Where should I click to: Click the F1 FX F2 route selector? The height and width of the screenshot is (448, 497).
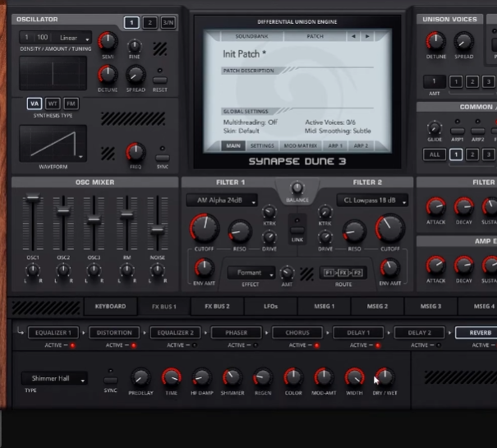tap(343, 273)
